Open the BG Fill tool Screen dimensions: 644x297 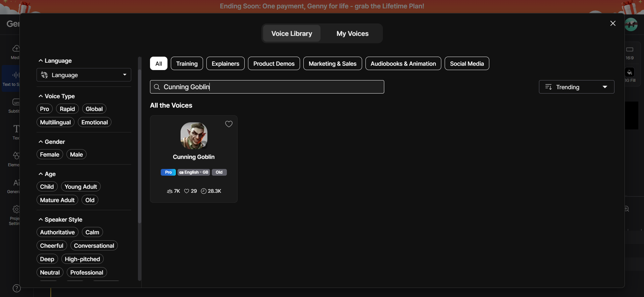[630, 75]
